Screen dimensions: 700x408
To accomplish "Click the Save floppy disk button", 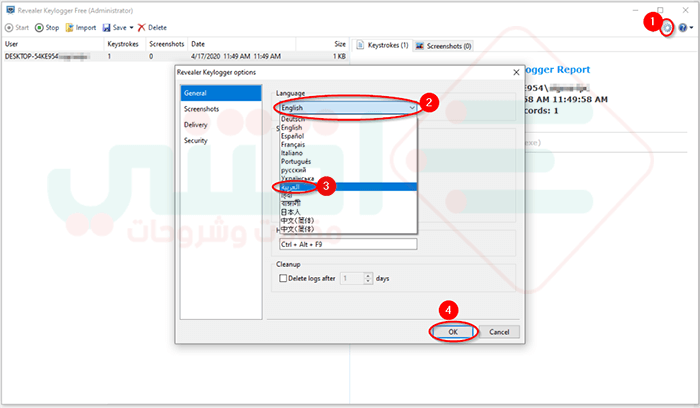I will point(115,28).
